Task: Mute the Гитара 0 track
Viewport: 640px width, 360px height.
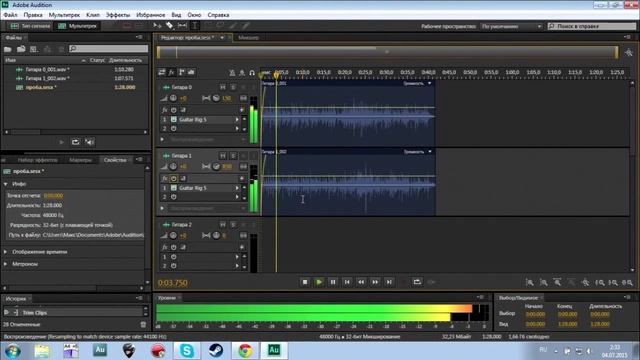Action: (223, 87)
